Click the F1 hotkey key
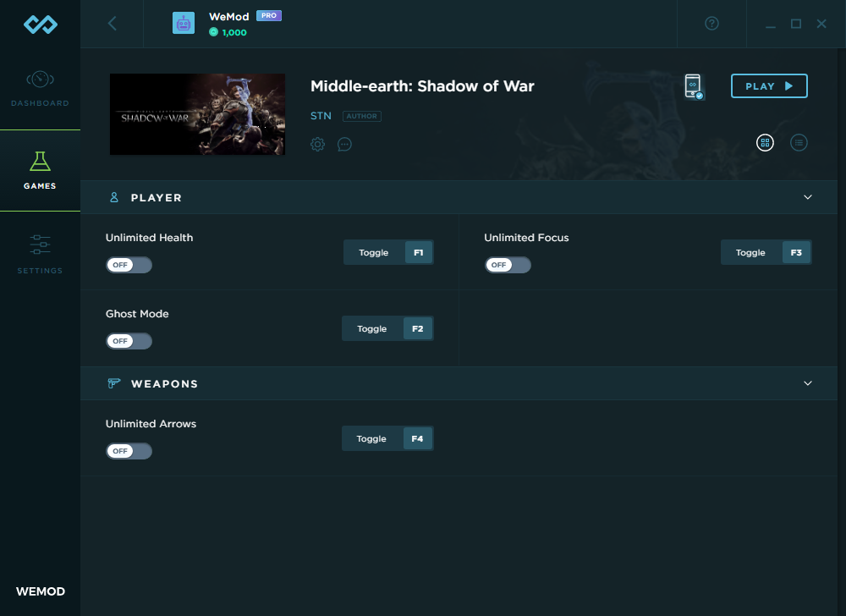 click(419, 252)
